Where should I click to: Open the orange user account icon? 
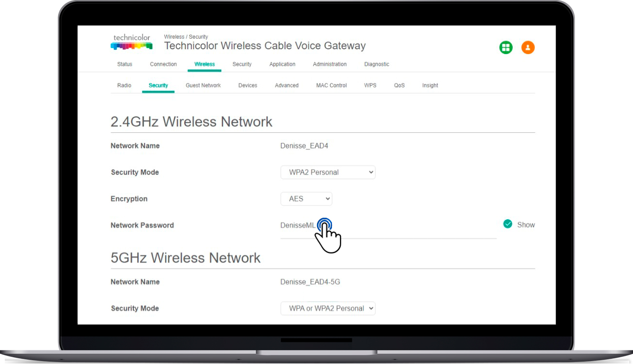[x=528, y=47]
